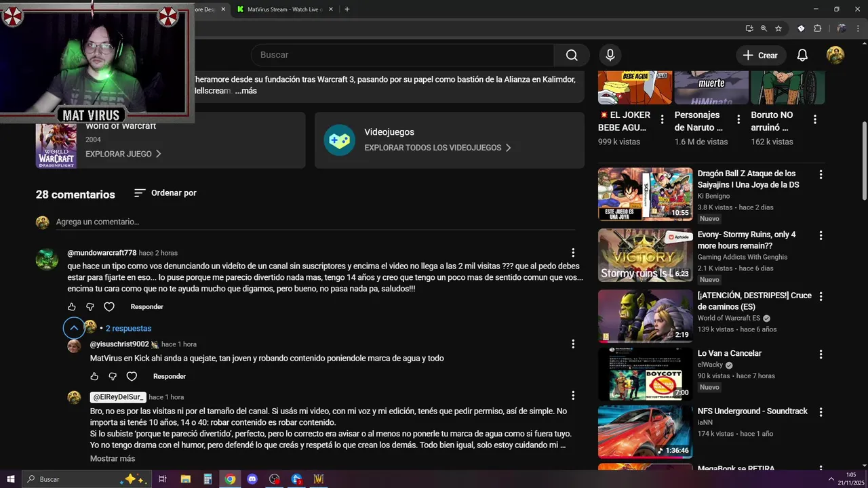Click EXPLORAR TODOS LOS VIDEOJUEGOS link

pyautogui.click(x=438, y=148)
